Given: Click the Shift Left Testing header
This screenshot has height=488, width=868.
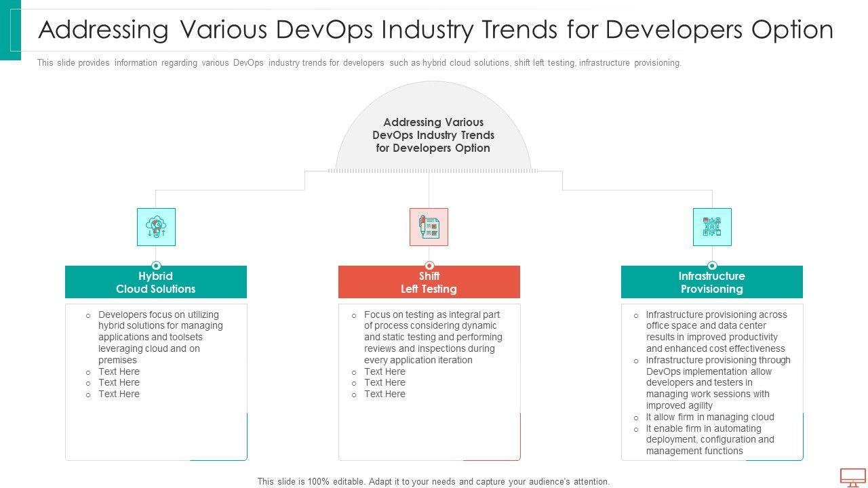Looking at the screenshot, I should tap(429, 283).
